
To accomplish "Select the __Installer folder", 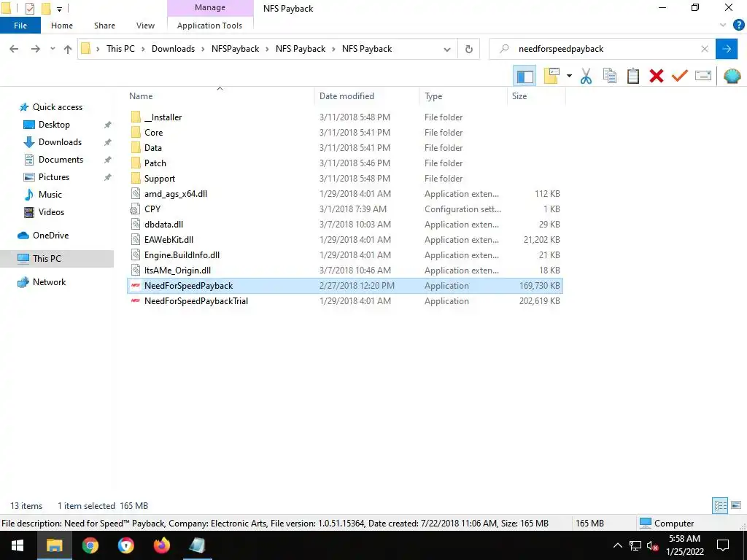I will click(x=163, y=117).
